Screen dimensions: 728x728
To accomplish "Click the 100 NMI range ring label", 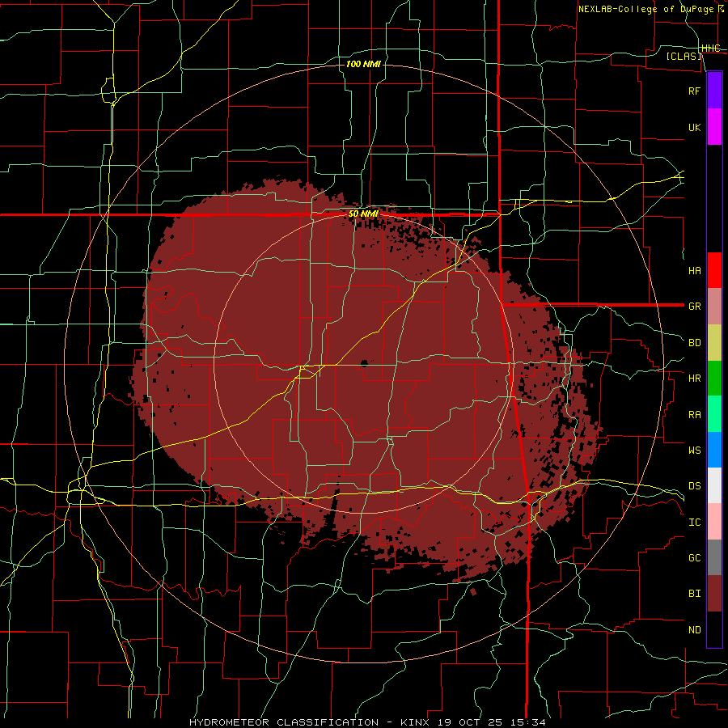I will (363, 64).
